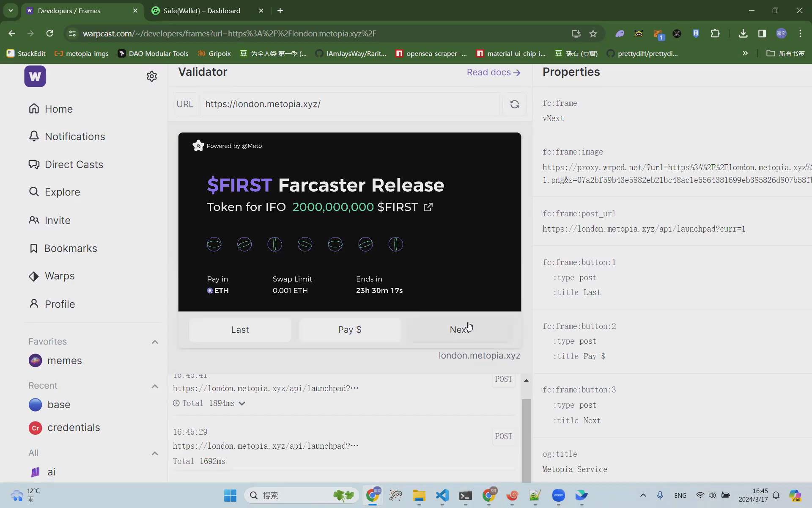This screenshot has width=812, height=508.
Task: Open the base channel
Action: (x=49, y=405)
